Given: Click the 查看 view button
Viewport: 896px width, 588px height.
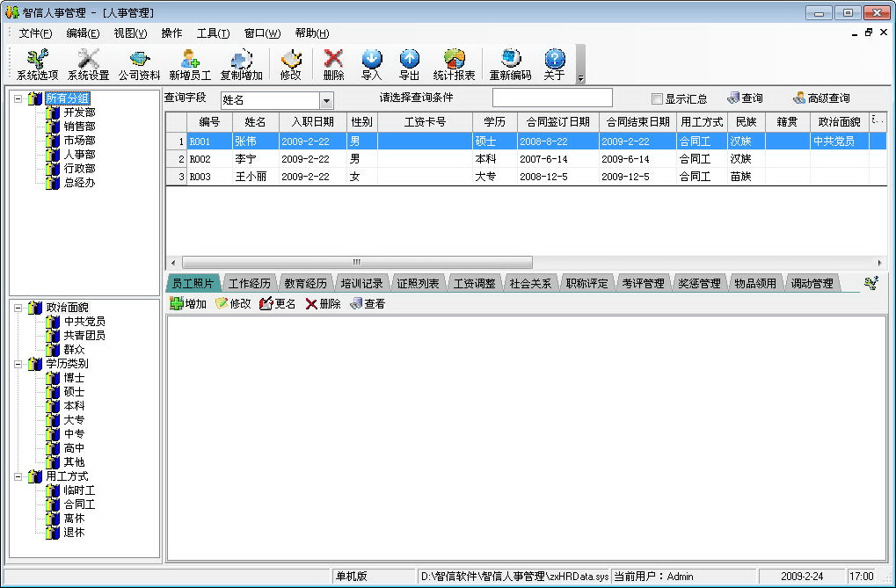Looking at the screenshot, I should [x=367, y=304].
